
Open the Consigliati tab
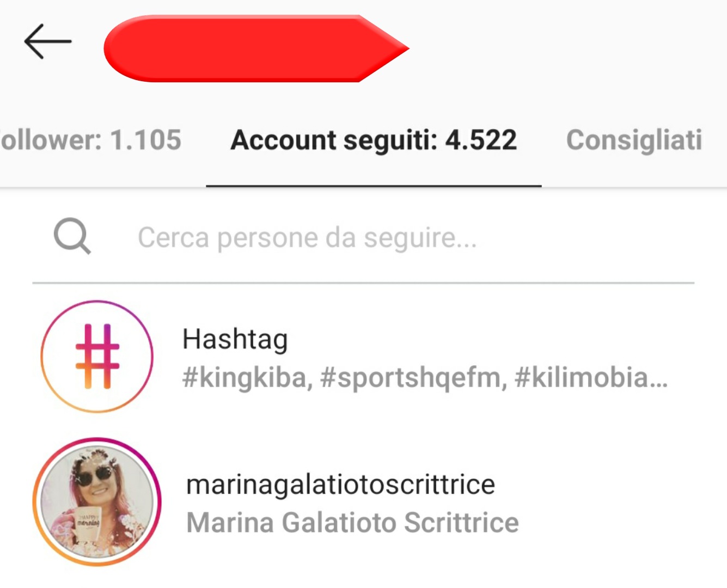pos(634,140)
